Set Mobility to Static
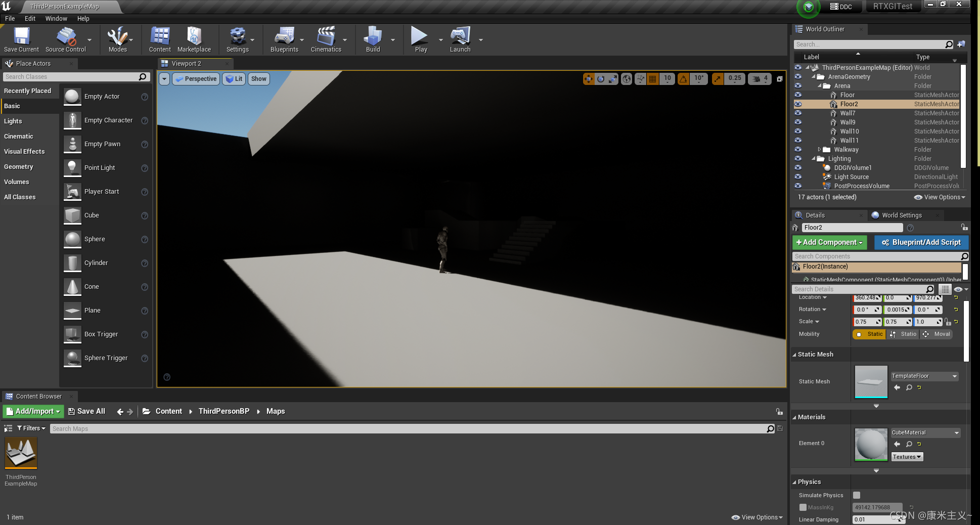 pyautogui.click(x=869, y=334)
